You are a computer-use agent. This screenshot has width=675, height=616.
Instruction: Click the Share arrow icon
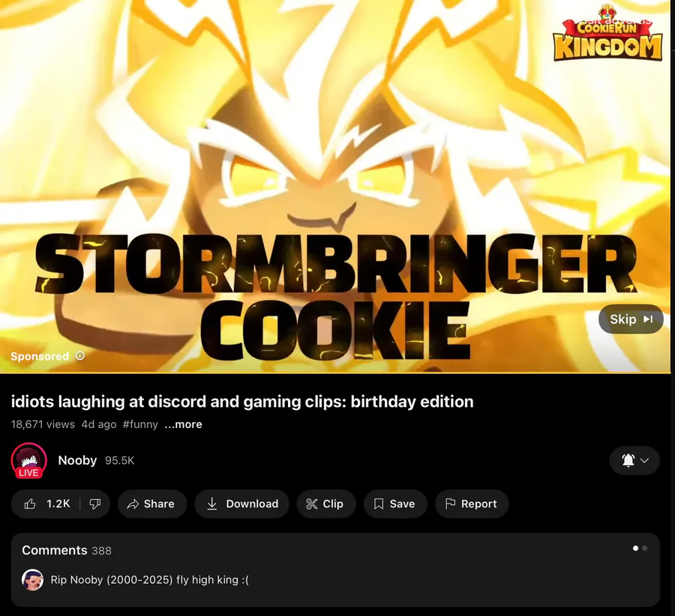tap(133, 504)
